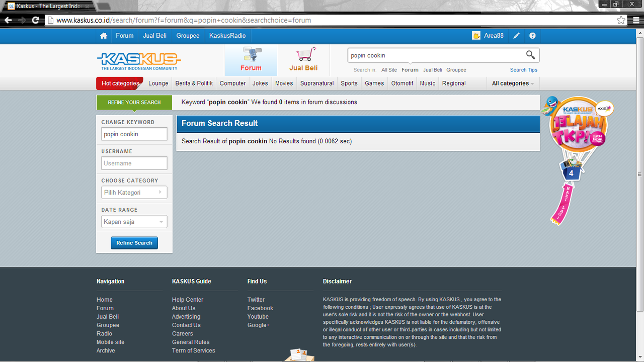Reload the page with the refresh icon
644x362 pixels.
click(x=35, y=20)
